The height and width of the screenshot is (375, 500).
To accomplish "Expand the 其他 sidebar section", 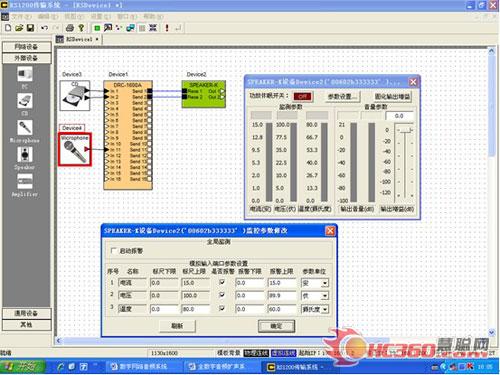I will (27, 325).
